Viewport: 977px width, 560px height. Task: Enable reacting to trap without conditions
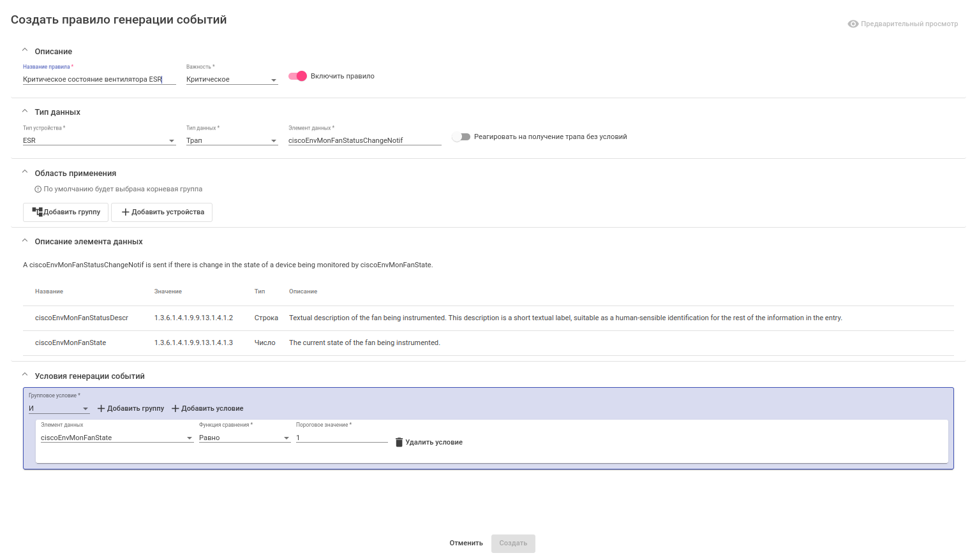pos(461,136)
